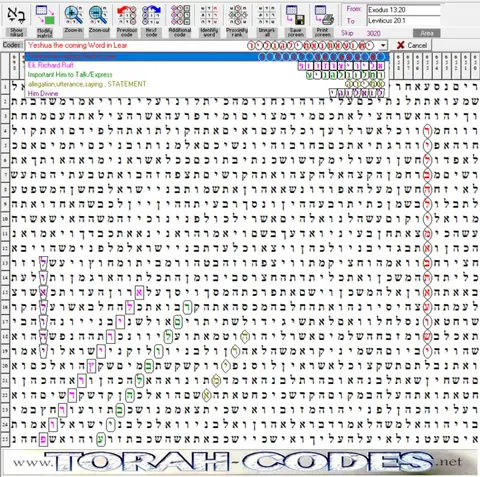This screenshot has height=477, width=480.
Task: Click the www.Torah-Codes.net banner
Action: 239,462
